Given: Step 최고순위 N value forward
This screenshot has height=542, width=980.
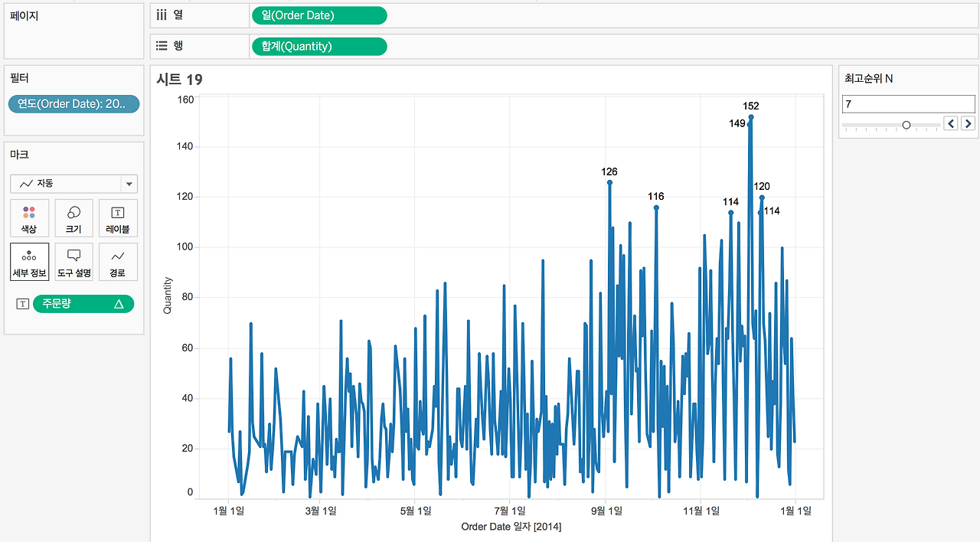Looking at the screenshot, I should point(968,123).
